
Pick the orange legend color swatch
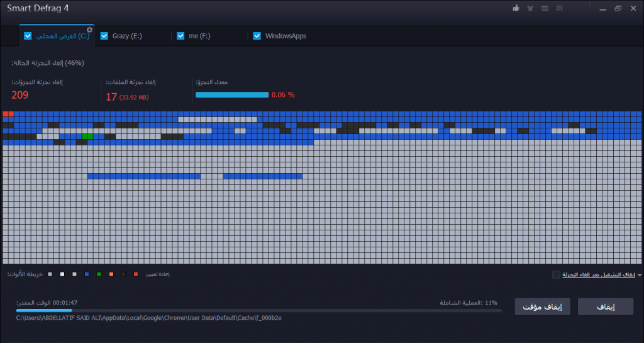pos(111,274)
